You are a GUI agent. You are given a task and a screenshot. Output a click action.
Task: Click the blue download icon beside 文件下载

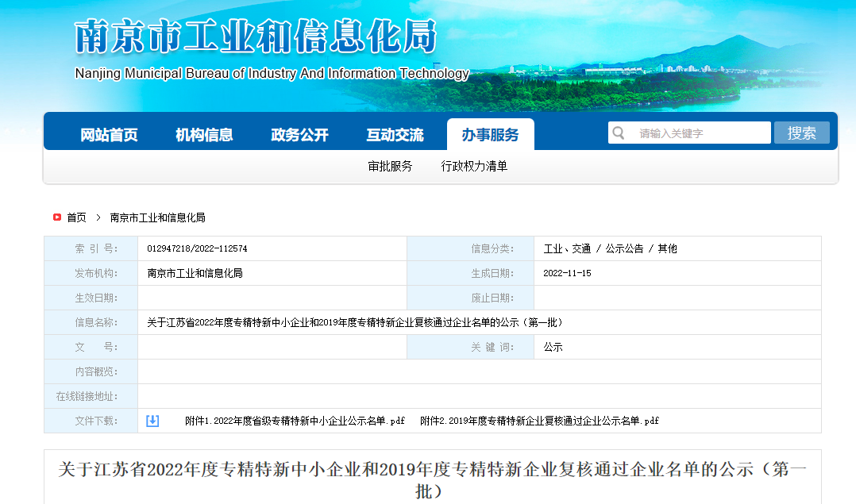(152, 421)
